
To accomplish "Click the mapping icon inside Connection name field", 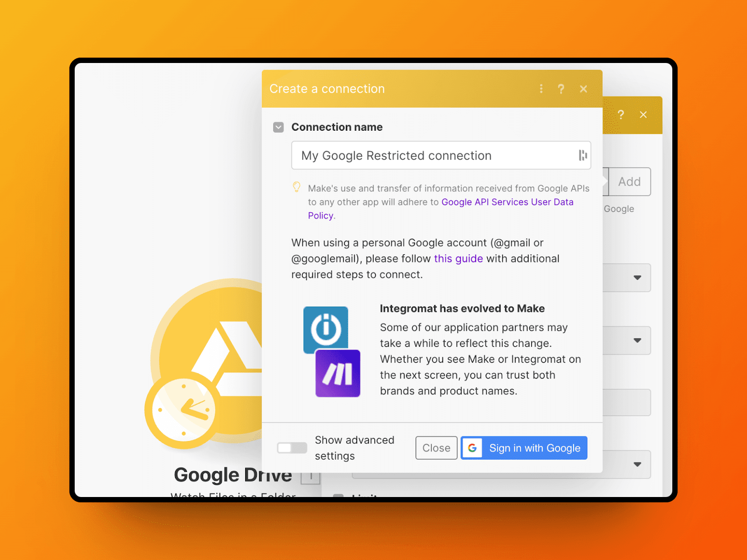I will point(583,155).
